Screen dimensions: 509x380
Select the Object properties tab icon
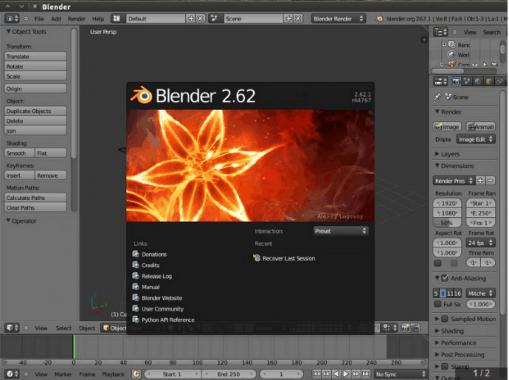pyautogui.click(x=489, y=81)
